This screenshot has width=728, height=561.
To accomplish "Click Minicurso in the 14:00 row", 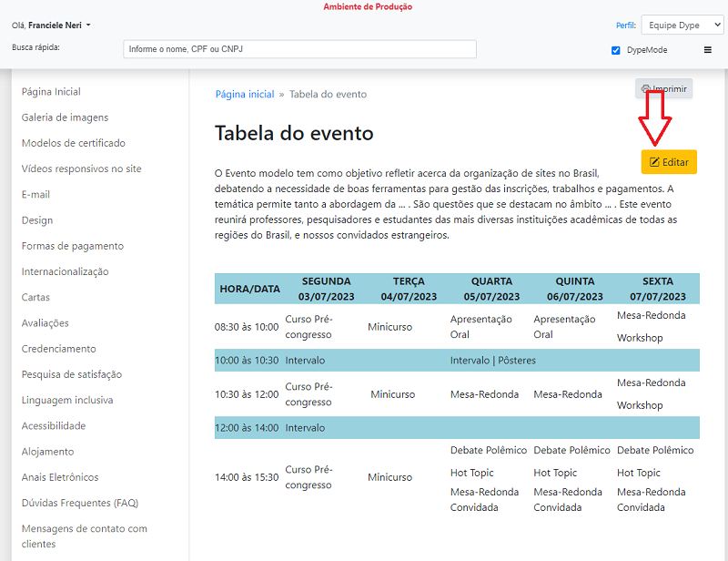I will pos(390,477).
